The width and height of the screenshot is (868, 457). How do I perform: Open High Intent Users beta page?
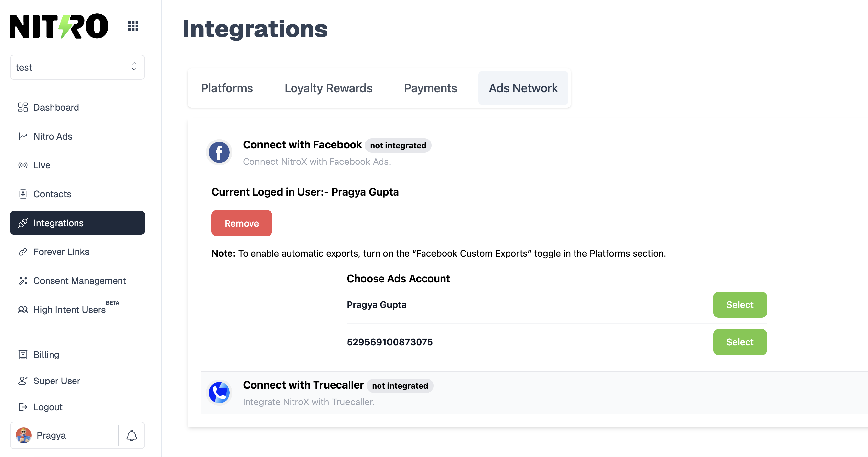coord(77,310)
